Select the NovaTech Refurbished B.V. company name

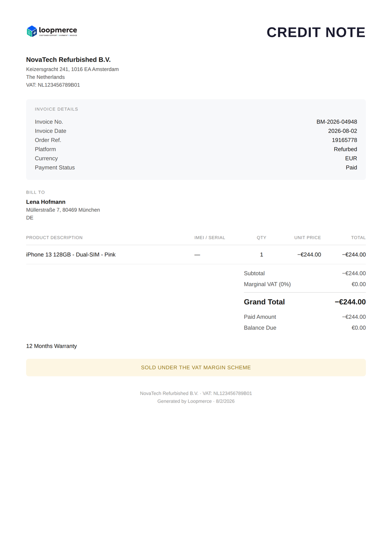click(68, 60)
